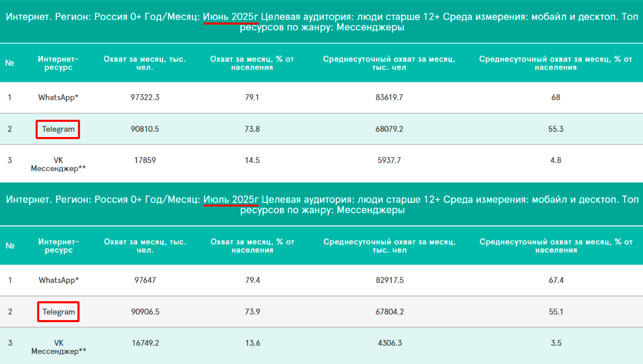Click the value 67.4
The height and width of the screenshot is (364, 643).
[556, 280]
